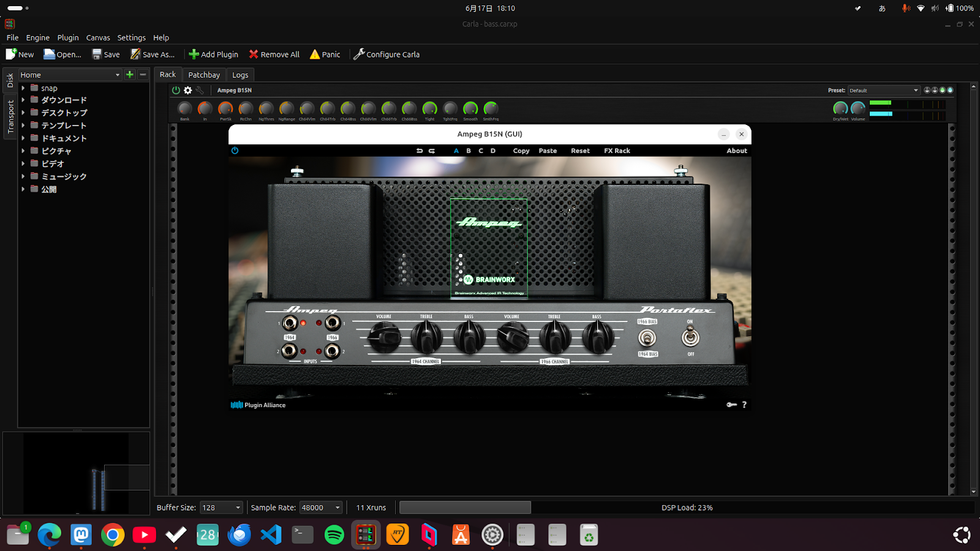Open Configure Carla
980x551 pixels.
click(x=386, y=54)
